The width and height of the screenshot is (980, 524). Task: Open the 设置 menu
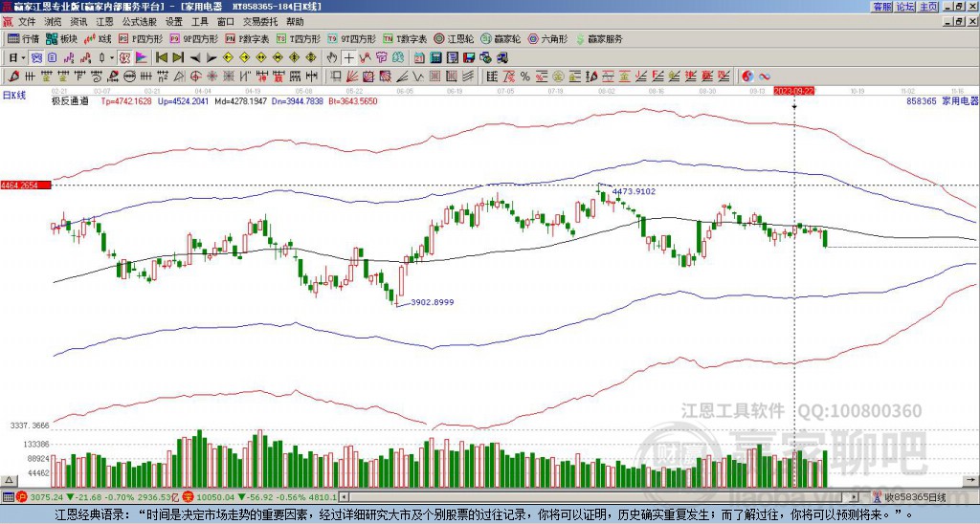(174, 22)
